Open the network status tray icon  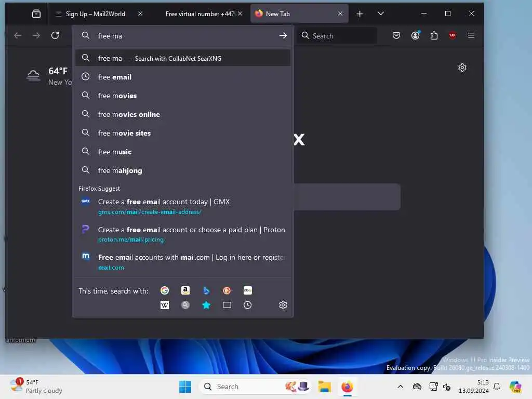click(x=434, y=387)
